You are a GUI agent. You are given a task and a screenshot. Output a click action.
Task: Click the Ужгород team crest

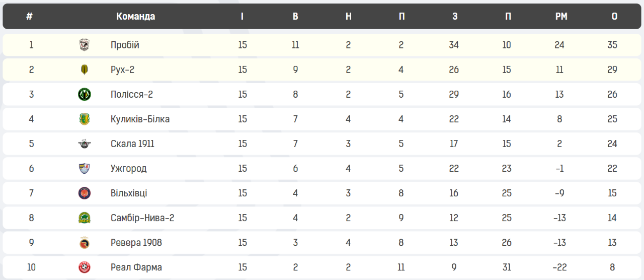(x=85, y=168)
